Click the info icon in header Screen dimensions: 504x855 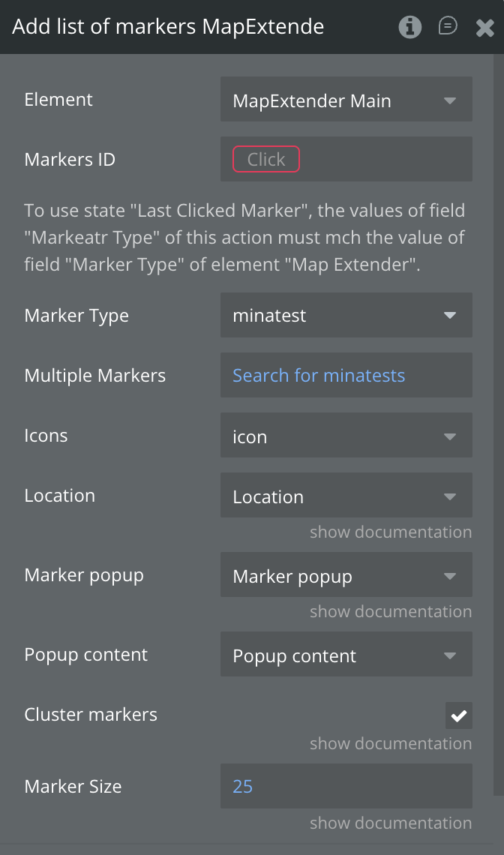click(409, 28)
